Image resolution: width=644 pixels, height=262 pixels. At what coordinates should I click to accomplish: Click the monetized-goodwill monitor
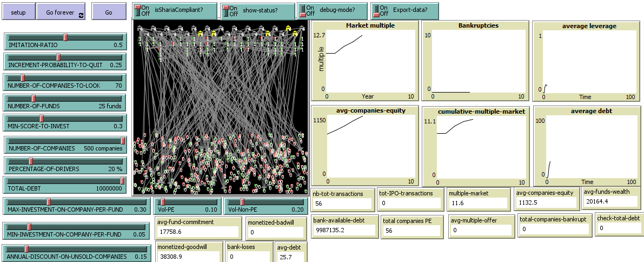click(189, 252)
